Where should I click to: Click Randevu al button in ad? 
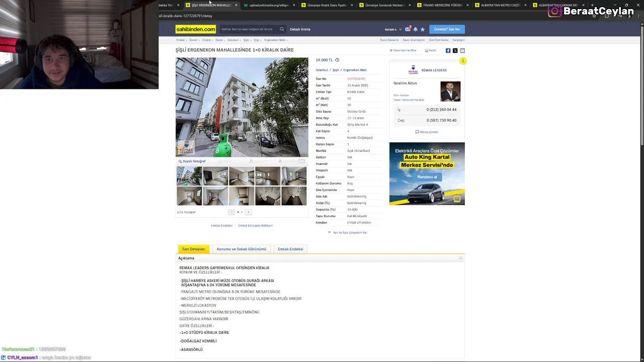tap(427, 177)
